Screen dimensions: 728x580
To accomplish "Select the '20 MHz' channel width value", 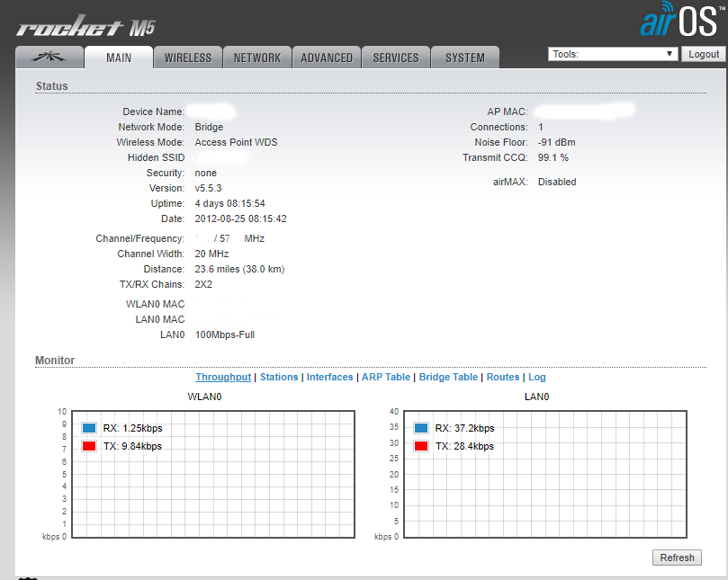I will [211, 254].
